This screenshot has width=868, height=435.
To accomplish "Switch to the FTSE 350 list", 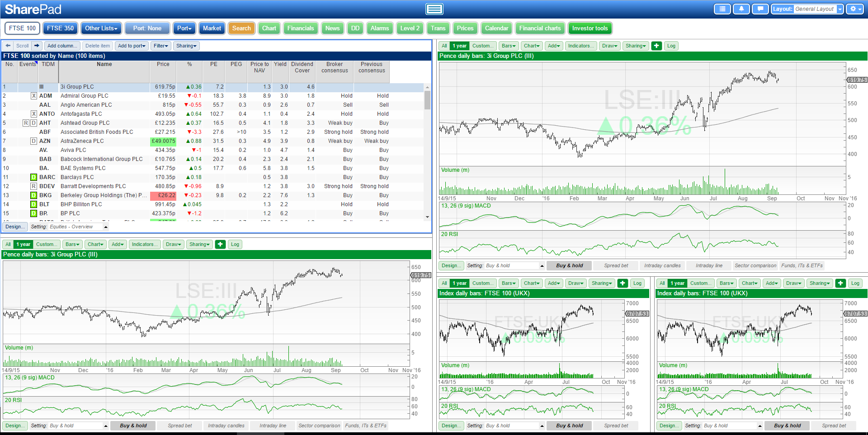I will [60, 28].
